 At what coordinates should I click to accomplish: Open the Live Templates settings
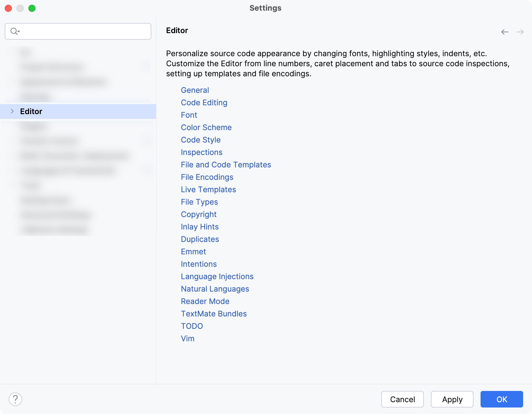208,190
